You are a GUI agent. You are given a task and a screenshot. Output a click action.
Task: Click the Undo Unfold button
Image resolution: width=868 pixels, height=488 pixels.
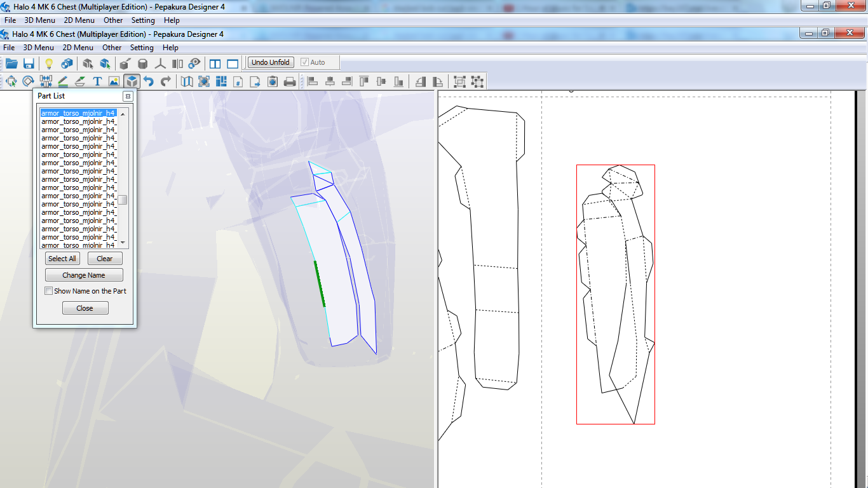coord(270,62)
